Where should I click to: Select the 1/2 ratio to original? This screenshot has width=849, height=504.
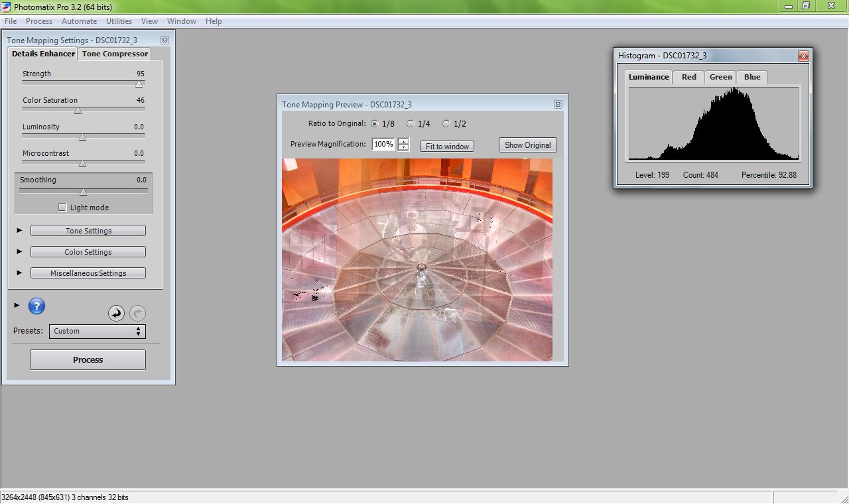[x=446, y=123]
